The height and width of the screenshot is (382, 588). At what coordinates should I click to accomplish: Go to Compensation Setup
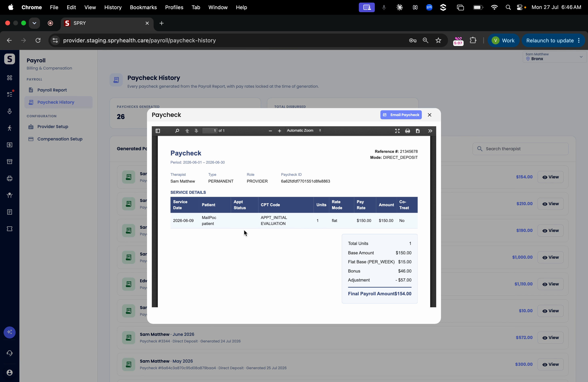pyautogui.click(x=60, y=139)
